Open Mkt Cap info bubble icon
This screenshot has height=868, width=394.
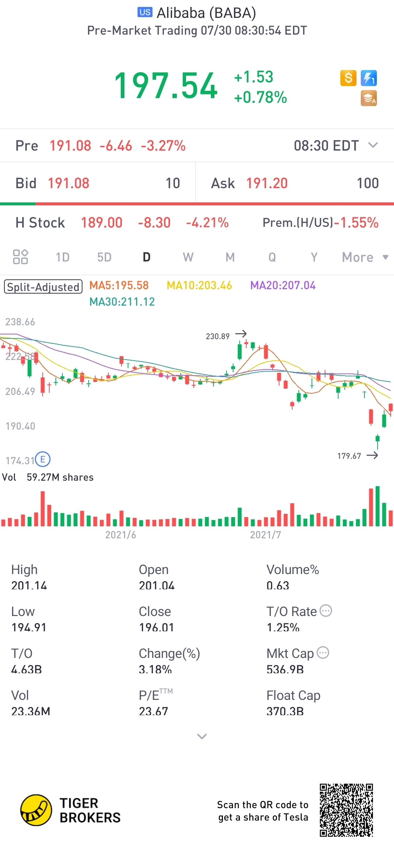click(323, 652)
